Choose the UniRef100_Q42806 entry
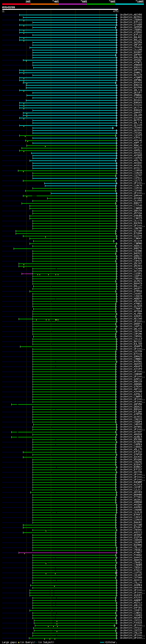The image size is (146, 644). pyautogui.click(x=131, y=130)
